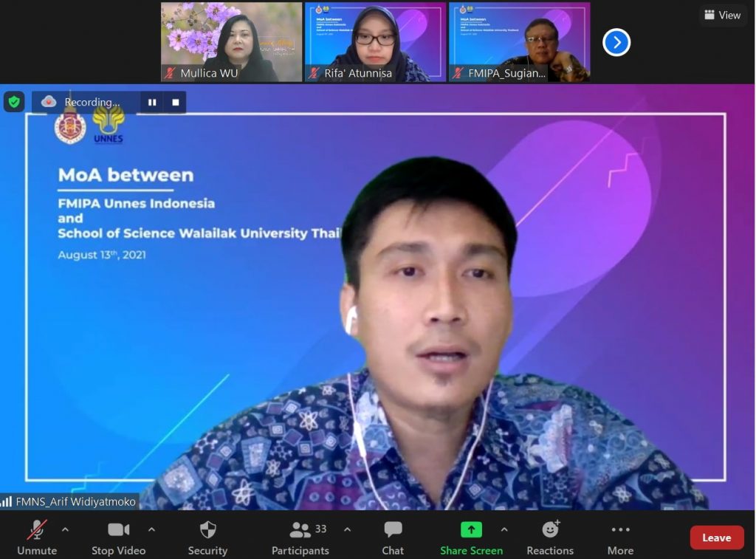Viewport: 756px width, 559px height.
Task: Click the cloud recording indicator icon
Action: (49, 102)
